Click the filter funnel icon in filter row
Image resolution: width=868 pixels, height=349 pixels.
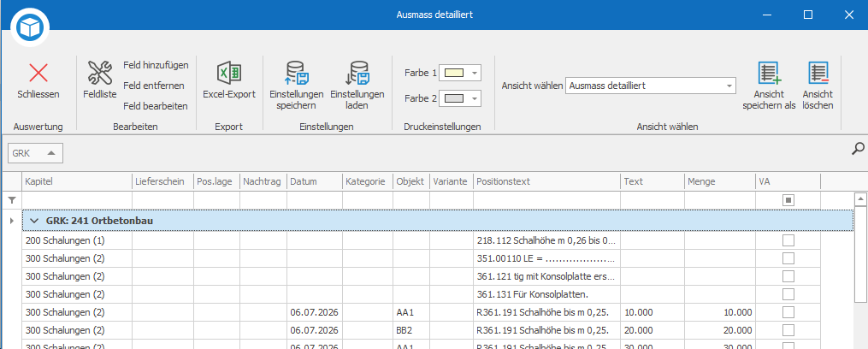click(x=12, y=200)
